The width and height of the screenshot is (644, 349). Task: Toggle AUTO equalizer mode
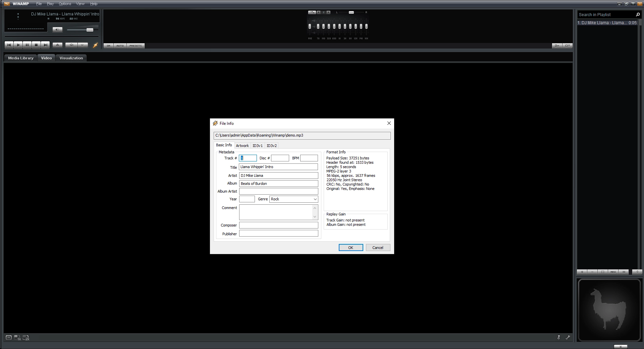[x=120, y=46]
